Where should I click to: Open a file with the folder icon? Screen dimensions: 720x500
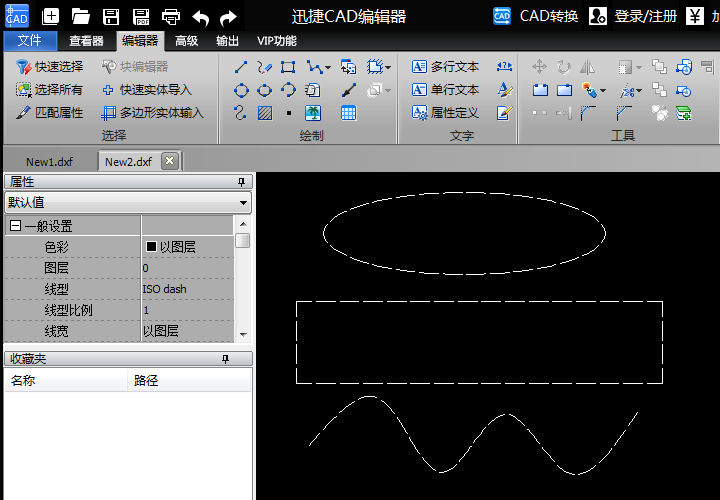tap(81, 17)
